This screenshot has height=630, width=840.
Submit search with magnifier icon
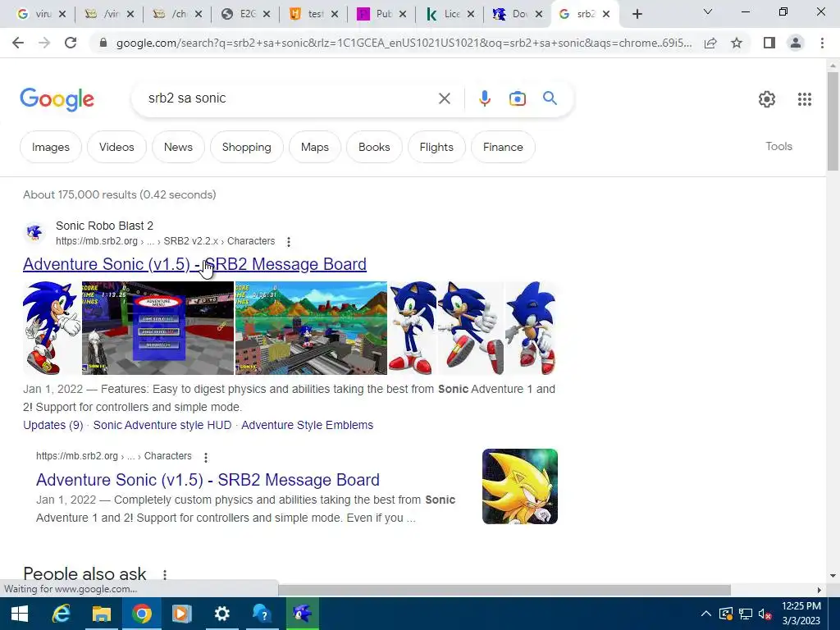(550, 98)
